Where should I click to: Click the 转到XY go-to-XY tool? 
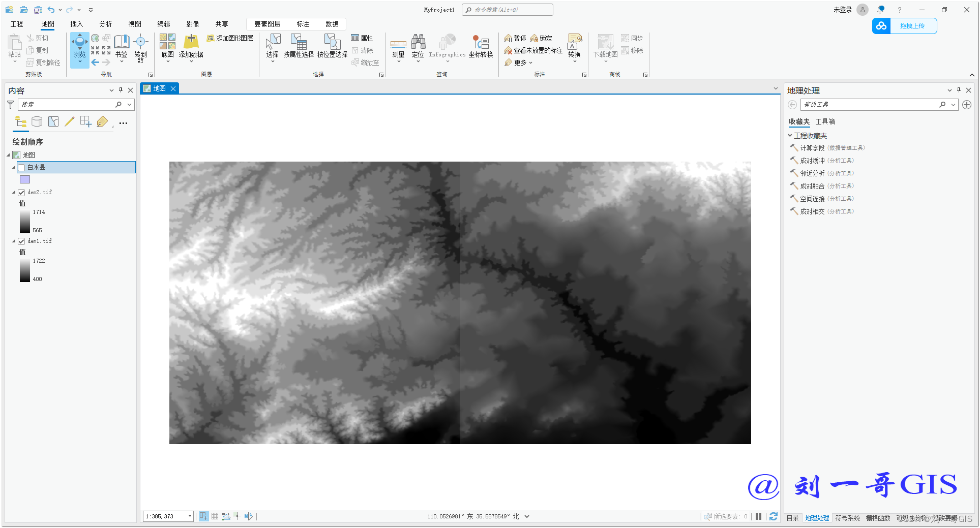[x=140, y=48]
